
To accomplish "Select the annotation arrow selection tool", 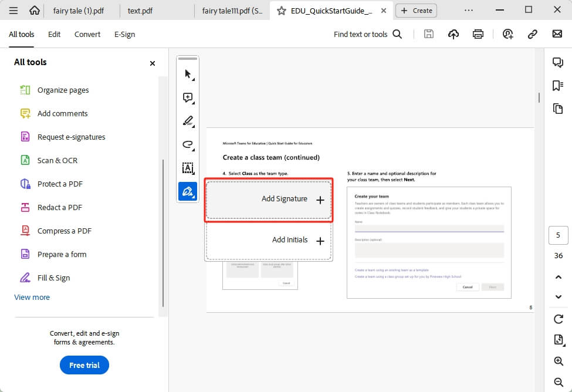I will 187,73.
